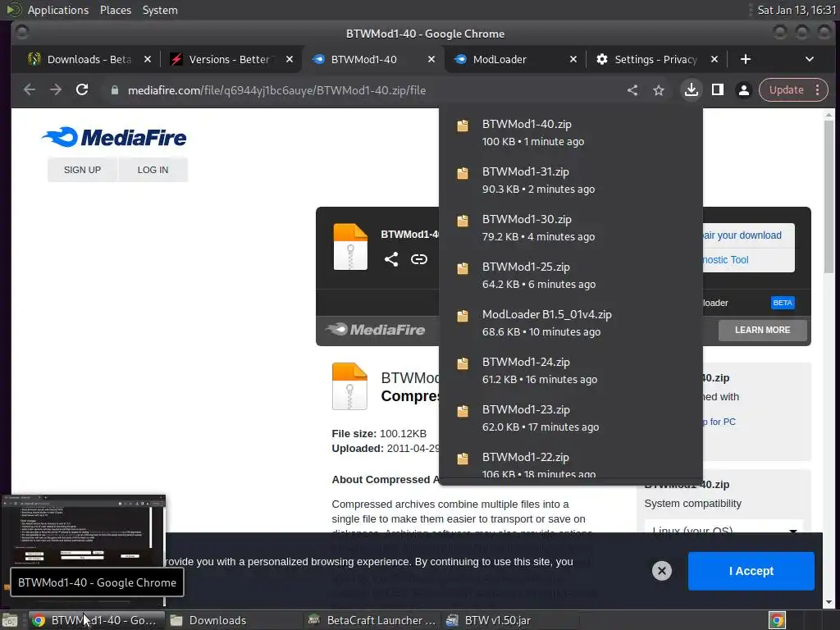Close the Versions - Better tab
Screen dimensions: 840x630
click(290, 59)
